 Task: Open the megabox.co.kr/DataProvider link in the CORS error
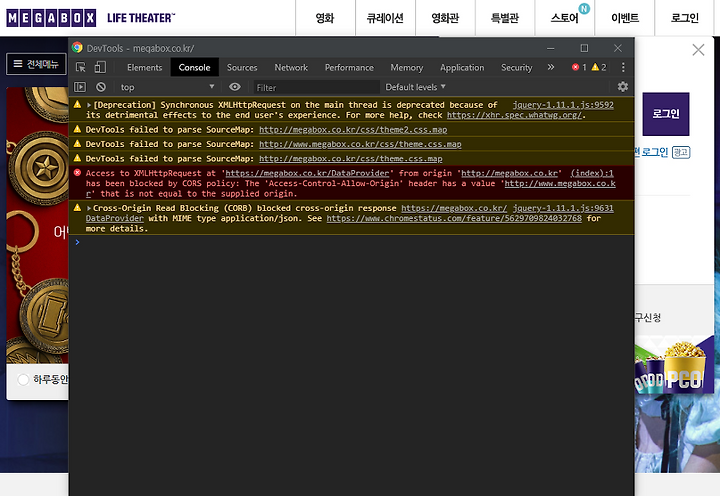(x=307, y=173)
